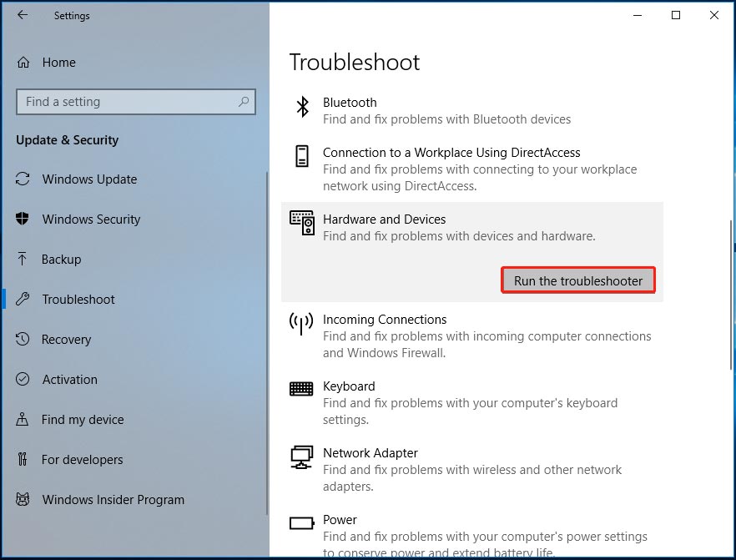Close the Settings window
This screenshot has width=736, height=560.
coord(714,15)
